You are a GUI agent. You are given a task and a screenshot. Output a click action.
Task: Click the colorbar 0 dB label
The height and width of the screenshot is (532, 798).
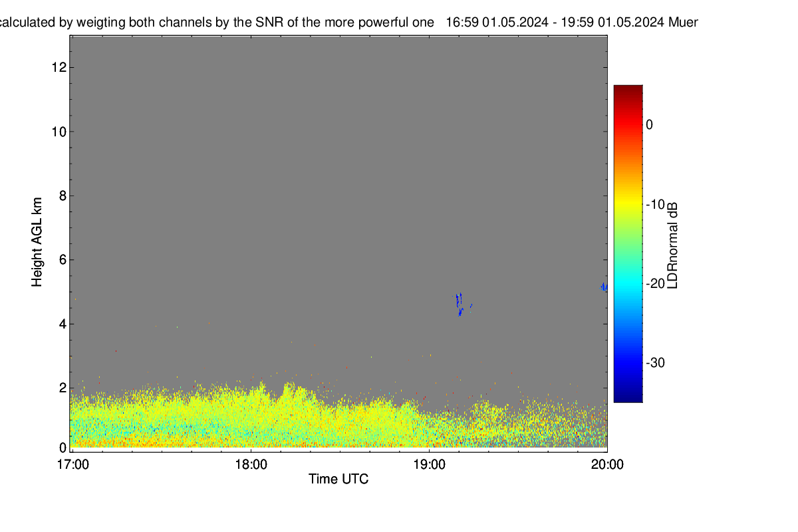click(x=650, y=124)
